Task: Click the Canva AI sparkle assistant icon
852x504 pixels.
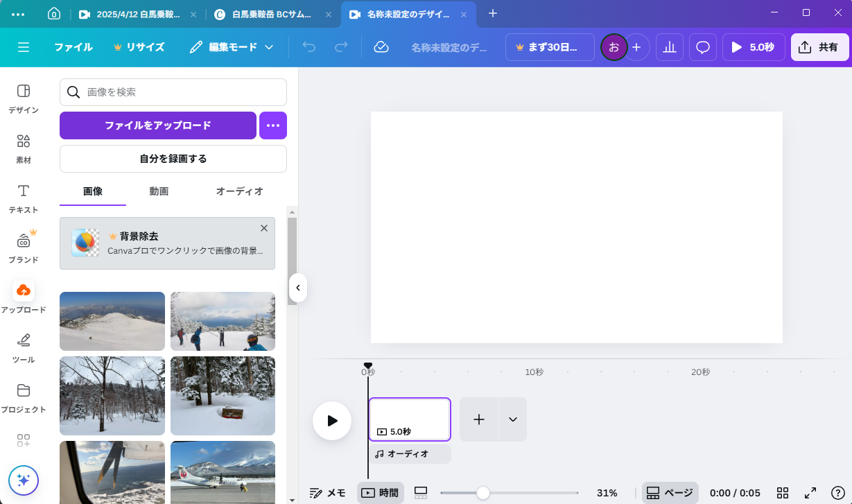Action: pos(24,480)
